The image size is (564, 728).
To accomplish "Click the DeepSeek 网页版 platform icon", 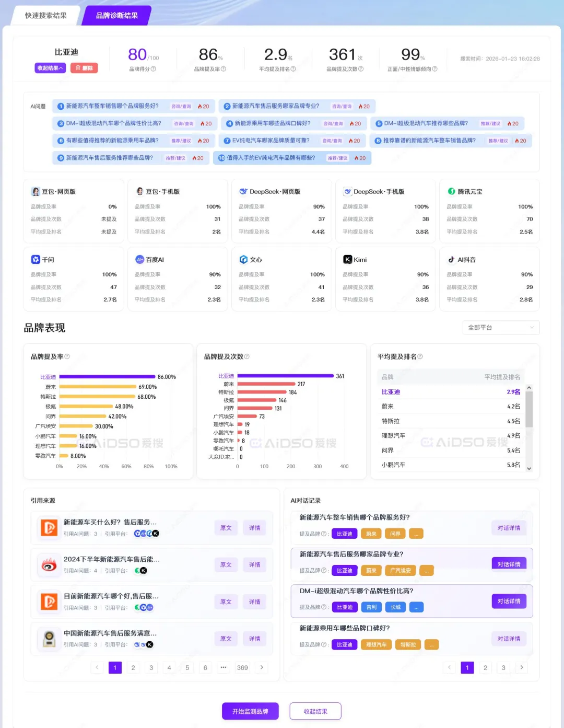I will click(243, 192).
